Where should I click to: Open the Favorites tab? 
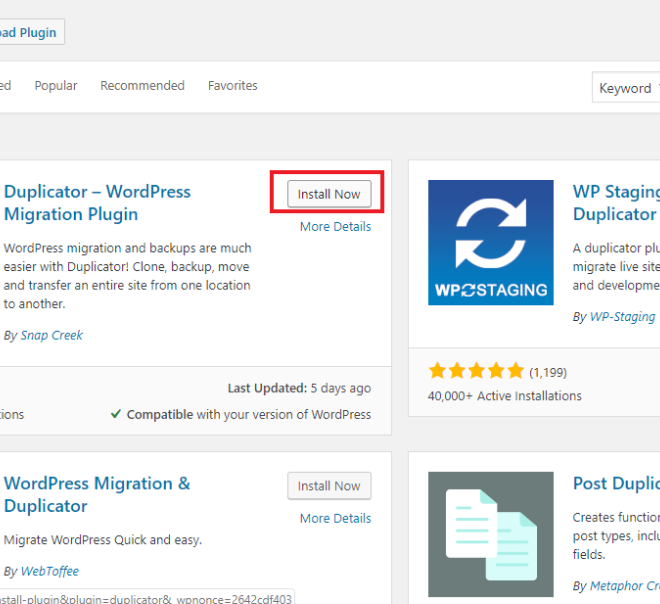(x=232, y=85)
